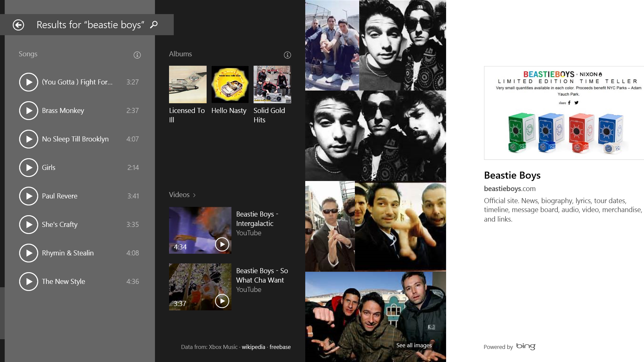Click the search magnifier icon

coord(154,24)
